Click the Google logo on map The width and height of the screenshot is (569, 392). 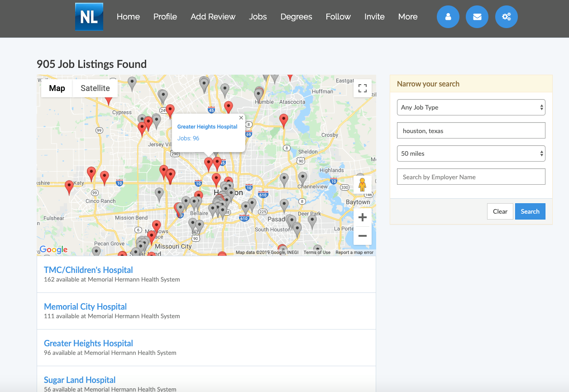53,249
